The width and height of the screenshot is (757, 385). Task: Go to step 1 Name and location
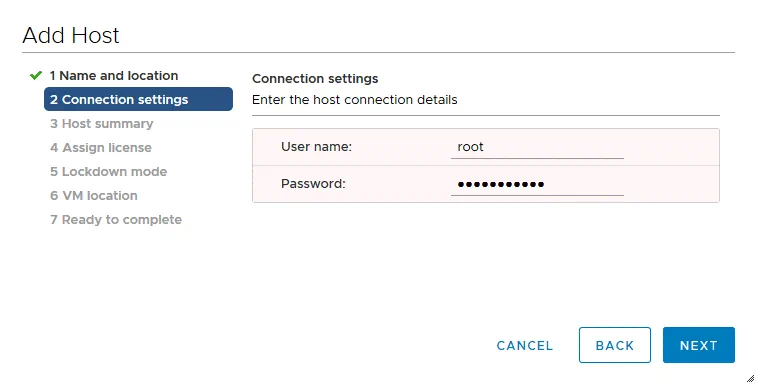(x=114, y=75)
